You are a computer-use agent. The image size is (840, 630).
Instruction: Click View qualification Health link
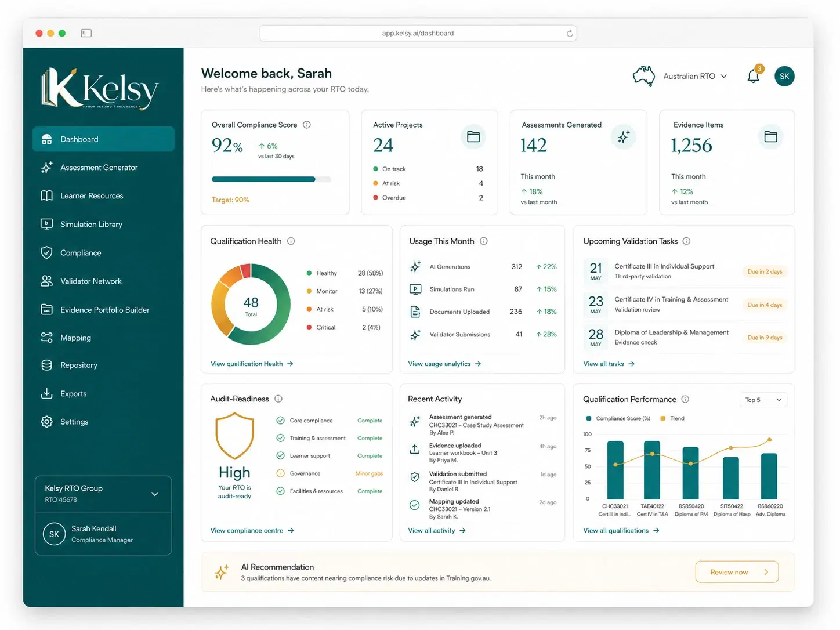click(252, 364)
